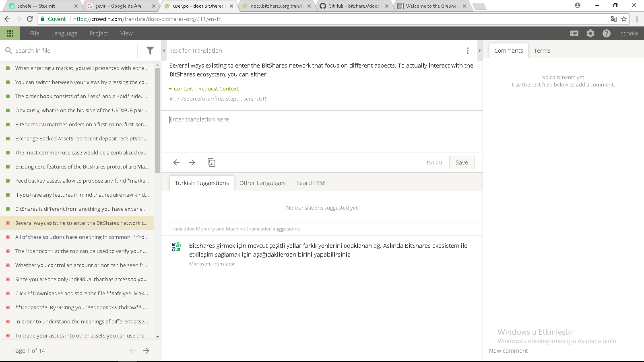Image resolution: width=644 pixels, height=362 pixels.
Task: Open the Crowdin apps grid menu
Action: pyautogui.click(x=10, y=33)
